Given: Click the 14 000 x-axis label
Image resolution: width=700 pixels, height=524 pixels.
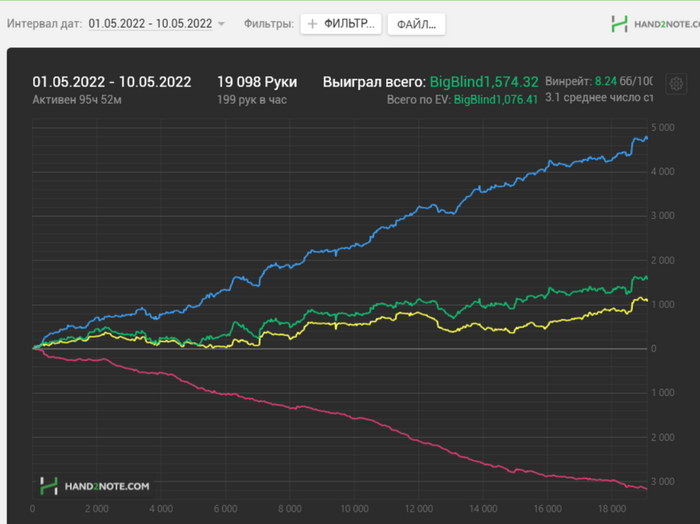Looking at the screenshot, I should tap(483, 509).
